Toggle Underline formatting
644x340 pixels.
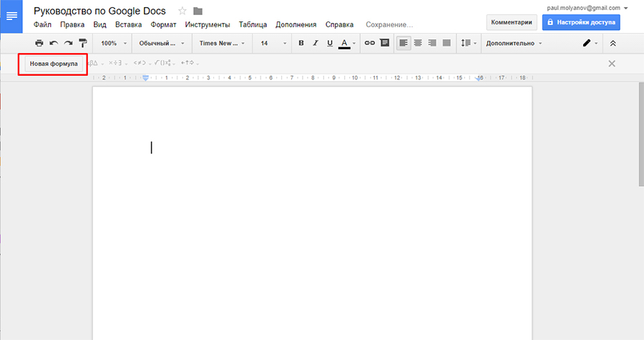pos(330,43)
